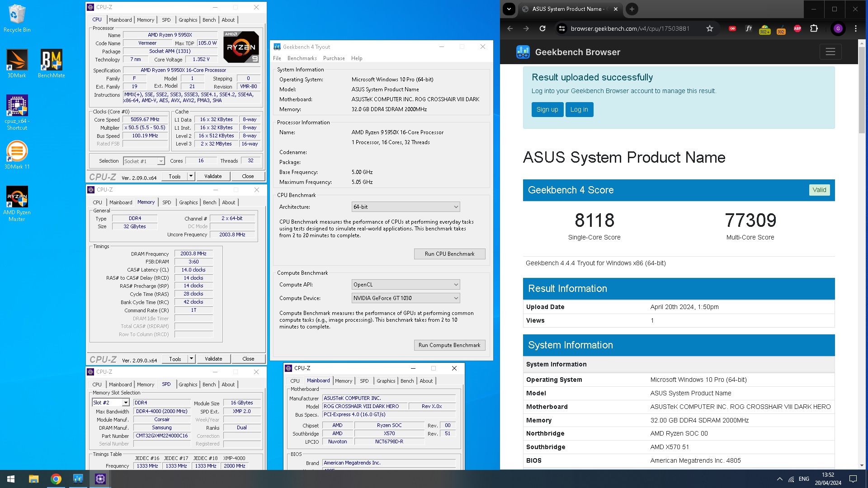Launch AMD Ryzen Master from desktop

(x=17, y=203)
